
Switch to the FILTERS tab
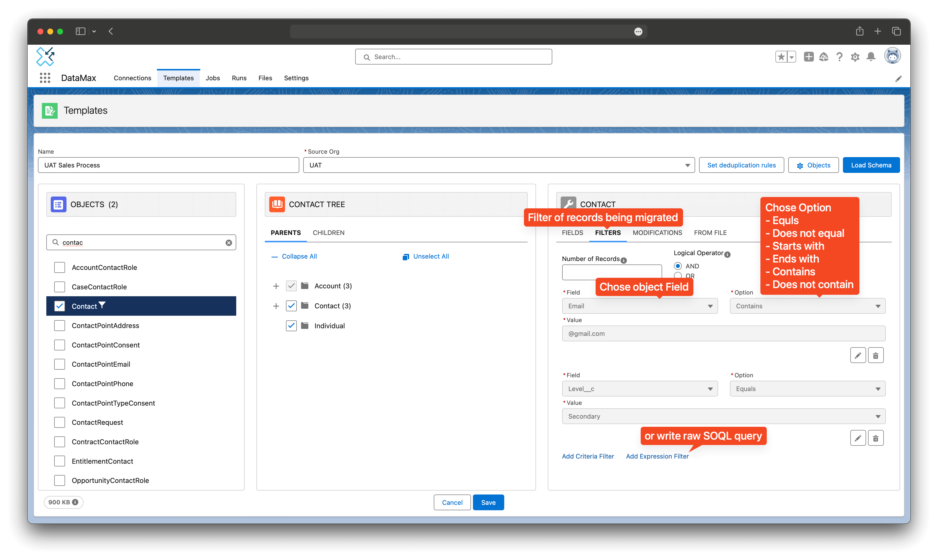(607, 233)
